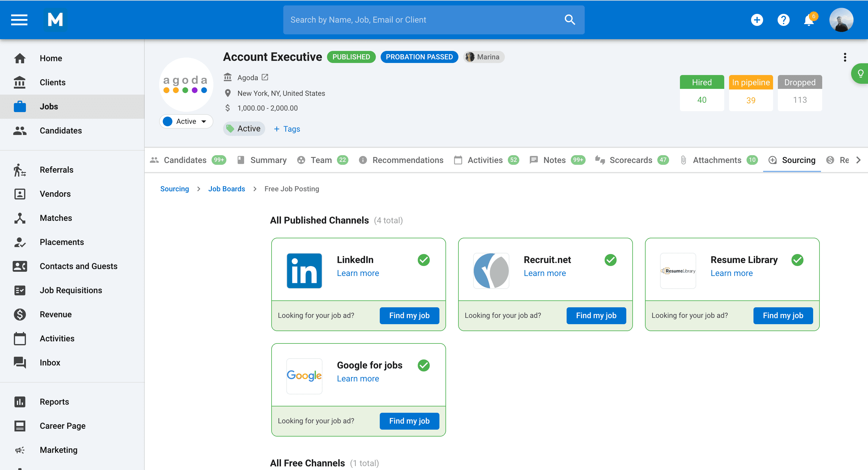Switch to the Scorecards tab
The height and width of the screenshot is (470, 868).
(631, 160)
